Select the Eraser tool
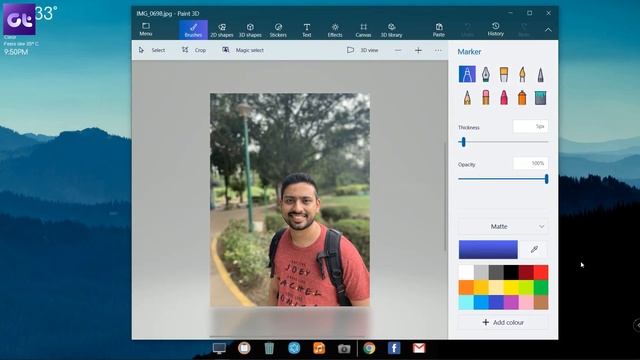The height and width of the screenshot is (360, 640). (x=485, y=98)
